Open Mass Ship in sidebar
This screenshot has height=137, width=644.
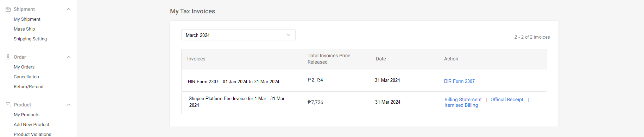24,29
